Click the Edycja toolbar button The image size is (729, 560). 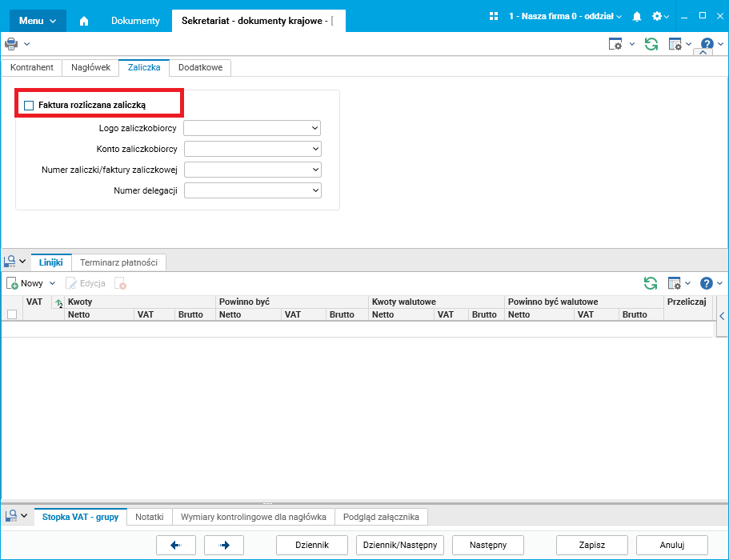point(86,283)
